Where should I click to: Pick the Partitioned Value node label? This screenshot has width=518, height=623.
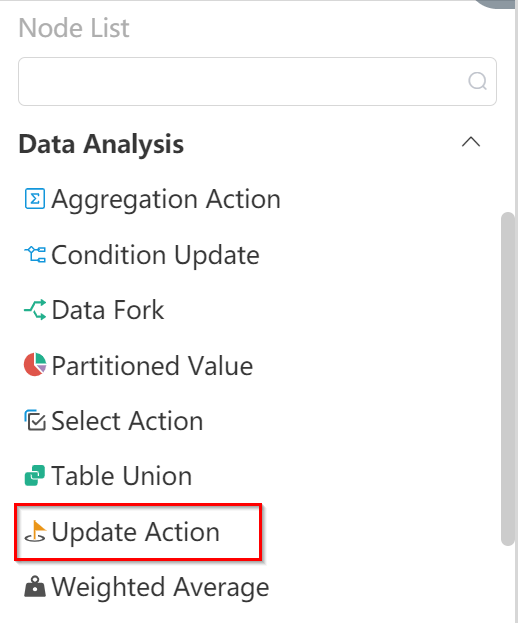152,365
